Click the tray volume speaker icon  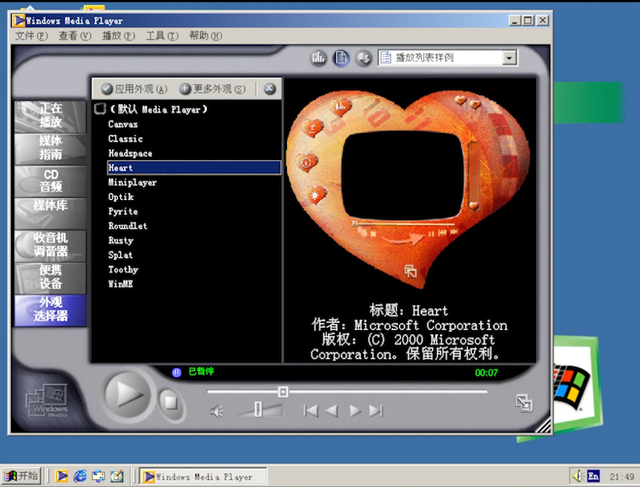click(x=578, y=476)
